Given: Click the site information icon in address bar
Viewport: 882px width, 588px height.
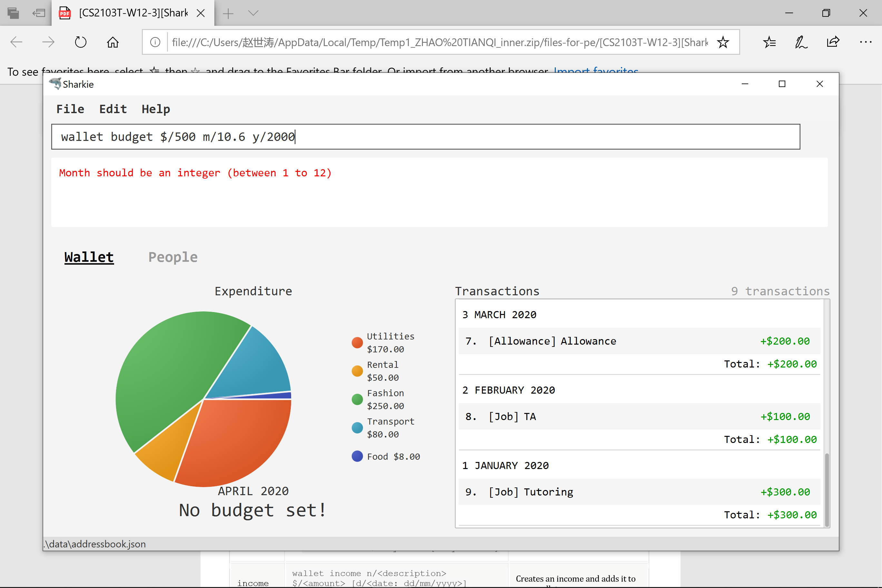Looking at the screenshot, I should coord(155,42).
